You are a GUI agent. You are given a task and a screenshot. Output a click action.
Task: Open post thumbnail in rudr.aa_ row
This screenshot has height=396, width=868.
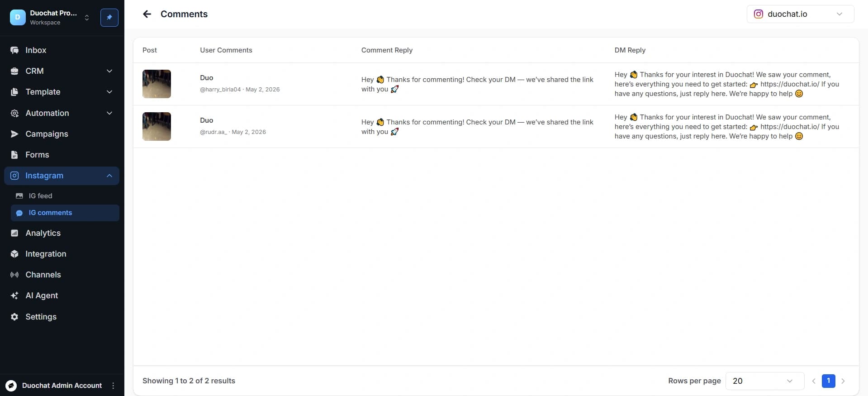[157, 126]
